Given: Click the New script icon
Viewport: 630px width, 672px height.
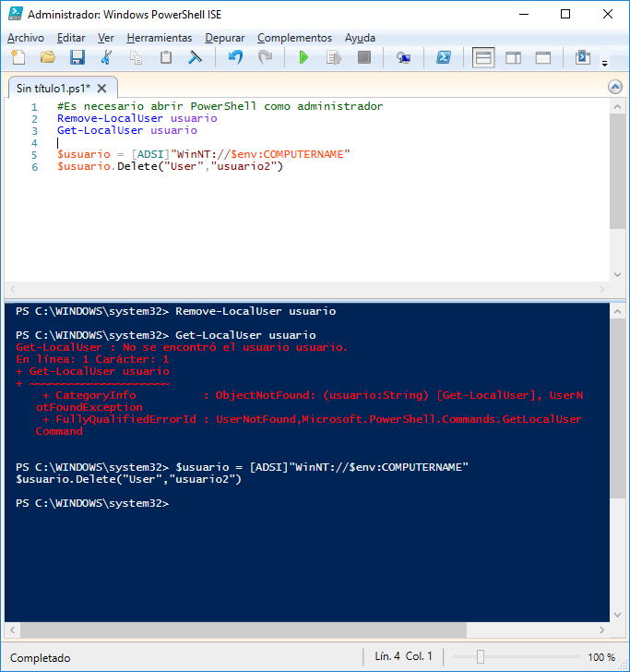Looking at the screenshot, I should tap(18, 57).
